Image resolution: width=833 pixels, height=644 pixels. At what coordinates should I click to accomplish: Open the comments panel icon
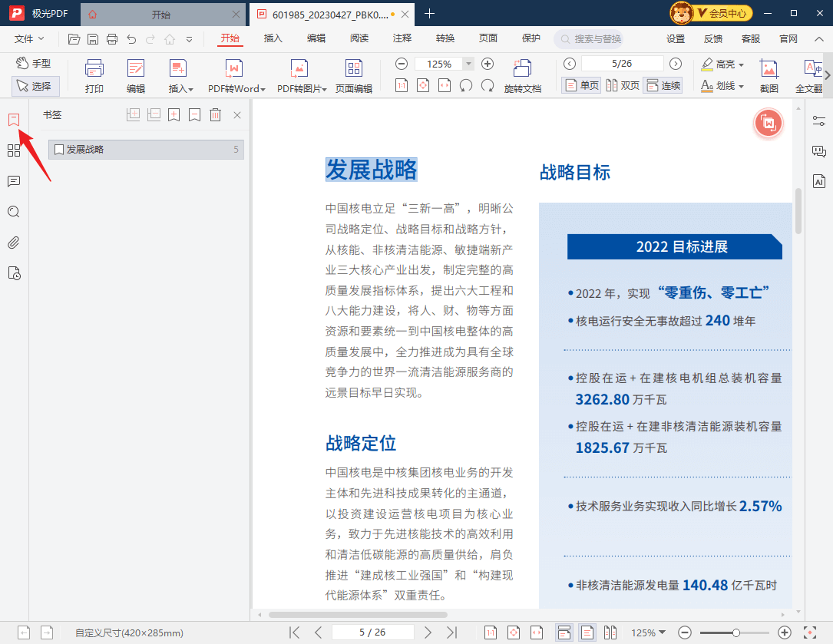tap(14, 181)
